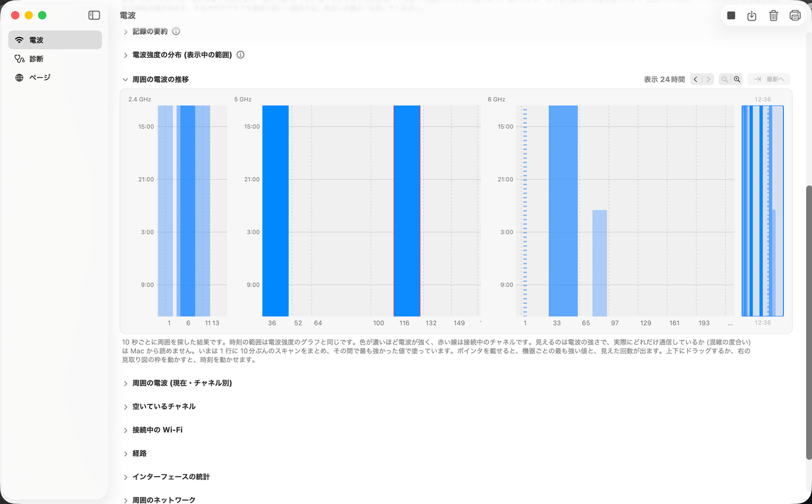Viewport: 812px width, 504px height.
Task: Expand the 電波強度の分布 (表示中の範囲) section
Action: click(125, 55)
